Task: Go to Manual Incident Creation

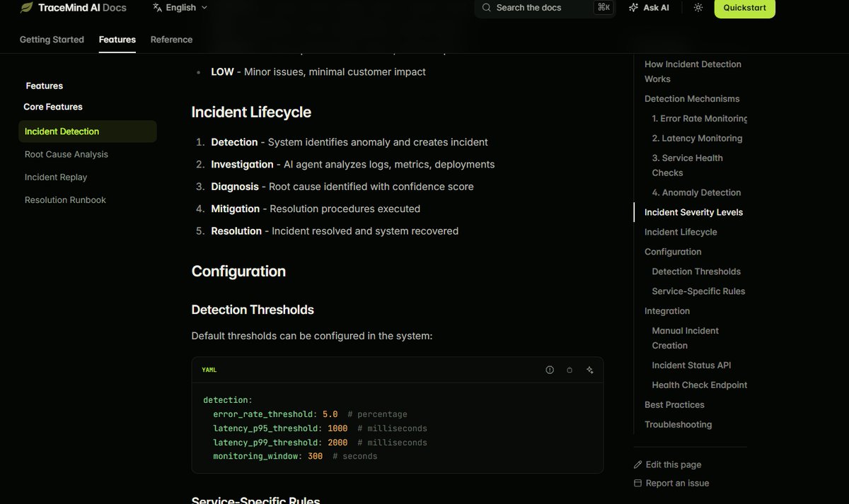Action: pos(685,338)
